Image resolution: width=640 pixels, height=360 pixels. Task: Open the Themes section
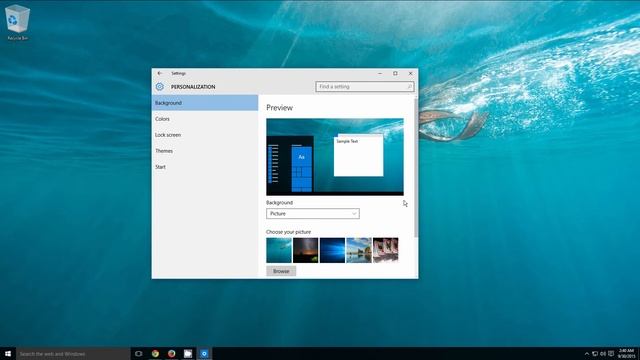coord(205,151)
